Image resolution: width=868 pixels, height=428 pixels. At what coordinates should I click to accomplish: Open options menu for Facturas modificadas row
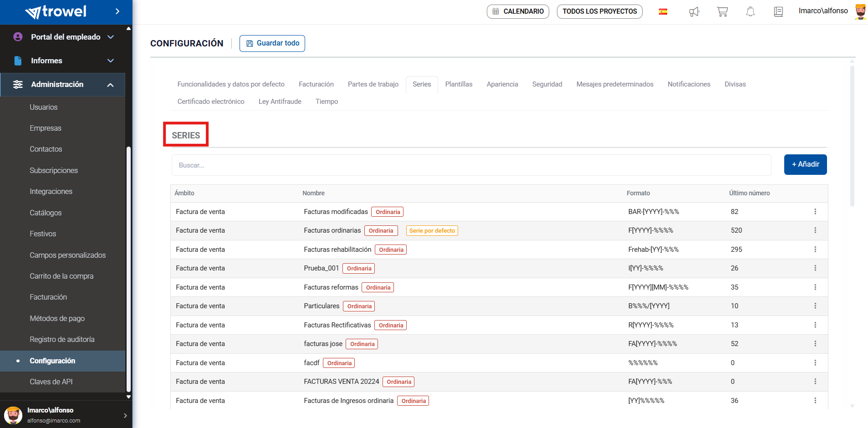point(815,212)
